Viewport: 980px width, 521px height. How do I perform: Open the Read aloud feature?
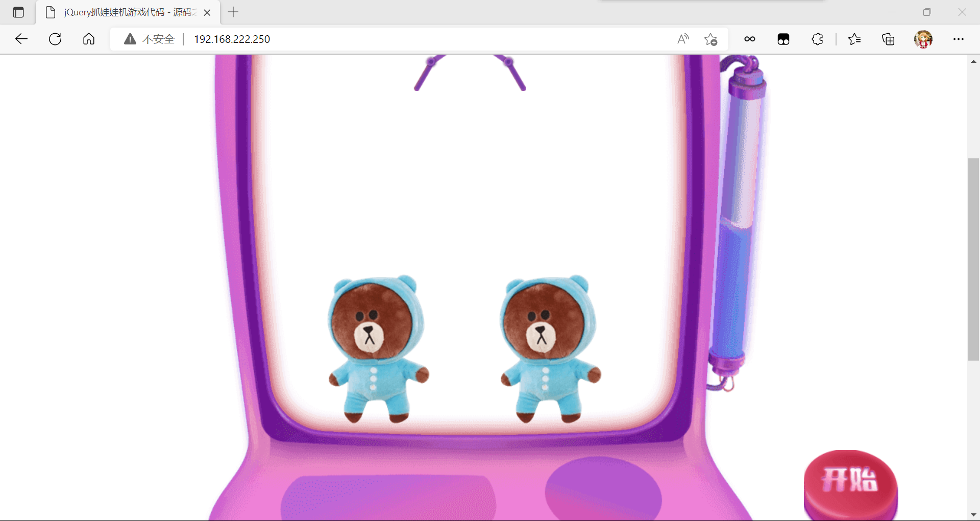click(x=683, y=39)
